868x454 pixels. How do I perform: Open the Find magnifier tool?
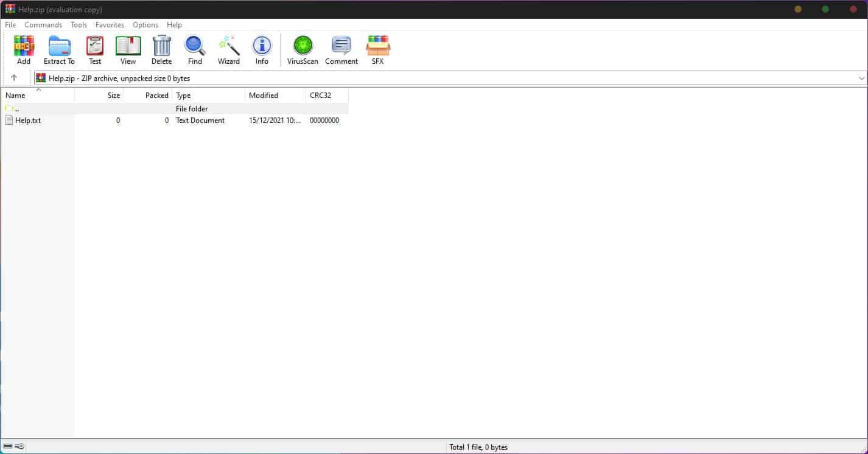tap(195, 46)
